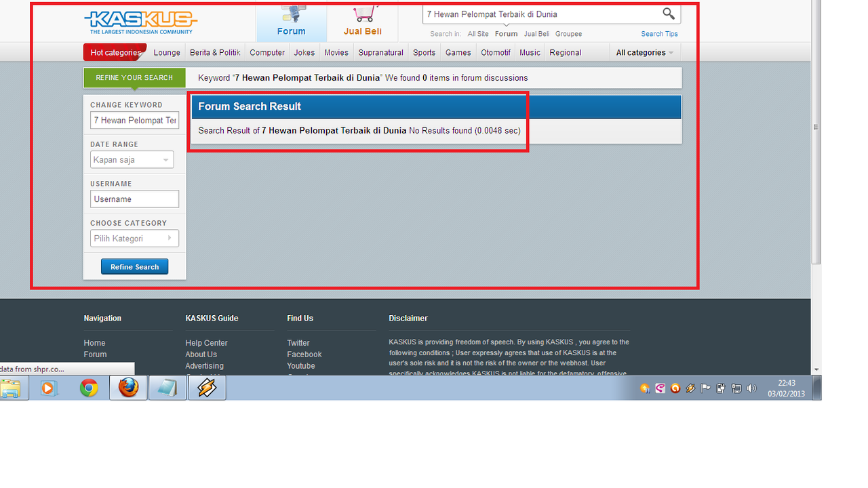Open Youtube link in Find Us

301,366
